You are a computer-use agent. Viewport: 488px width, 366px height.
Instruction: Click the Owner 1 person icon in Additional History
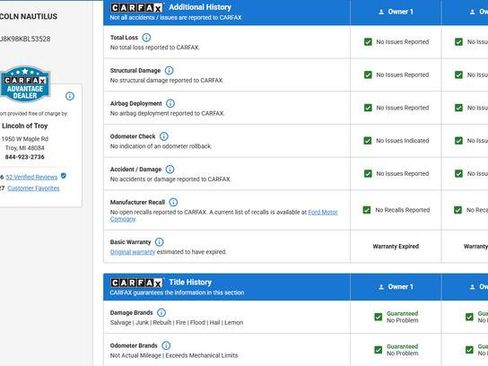[x=381, y=12]
